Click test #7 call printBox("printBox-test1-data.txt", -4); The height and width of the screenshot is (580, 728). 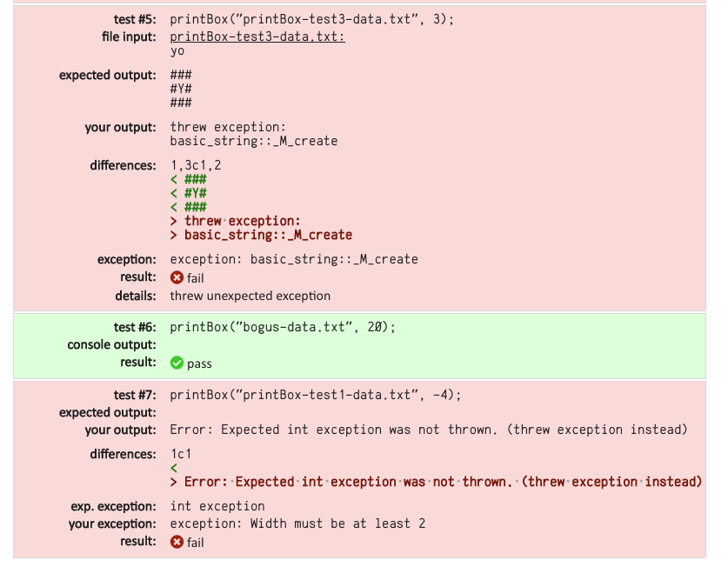(316, 396)
